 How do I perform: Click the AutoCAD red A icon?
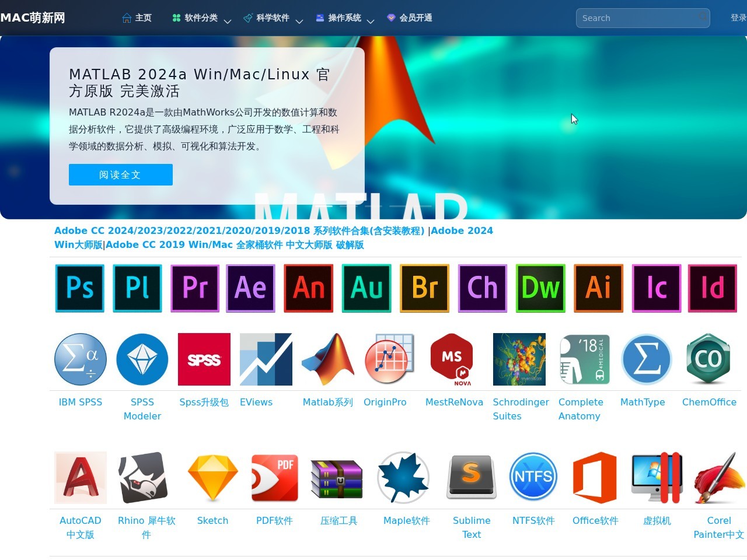[81, 478]
